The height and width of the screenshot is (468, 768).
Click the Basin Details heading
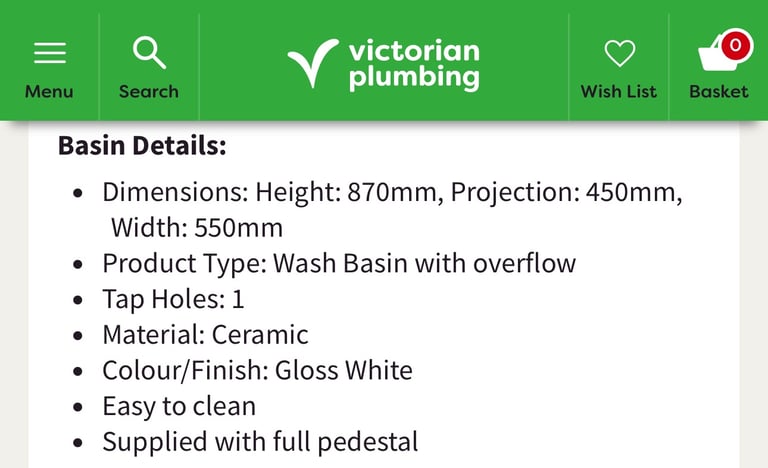(x=142, y=146)
